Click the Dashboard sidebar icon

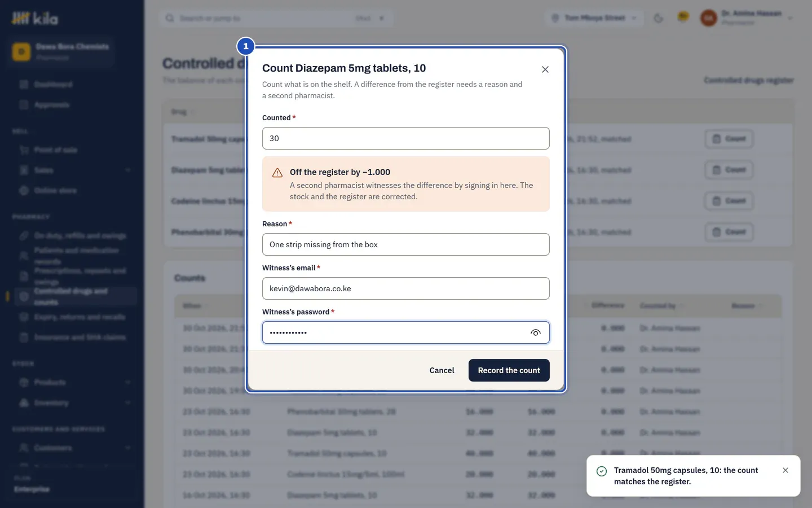click(24, 85)
